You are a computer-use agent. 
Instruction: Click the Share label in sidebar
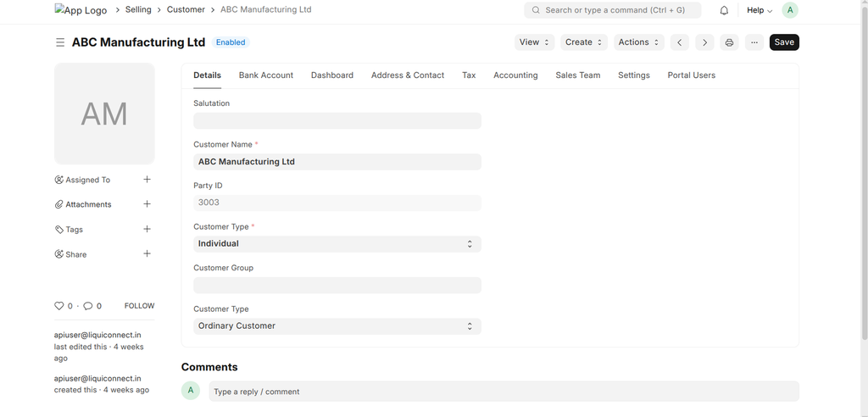click(75, 255)
